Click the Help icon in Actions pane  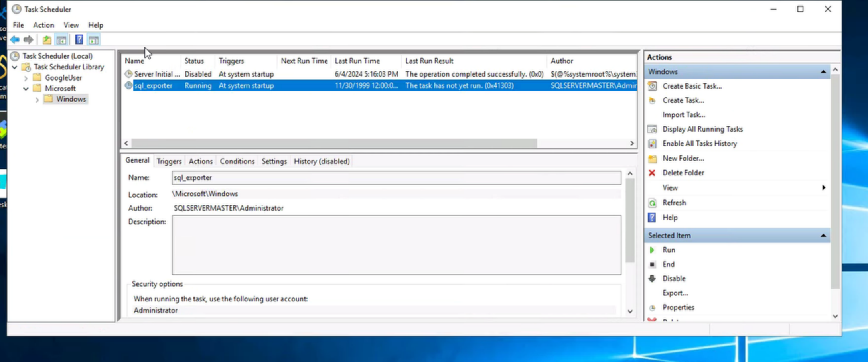(652, 218)
